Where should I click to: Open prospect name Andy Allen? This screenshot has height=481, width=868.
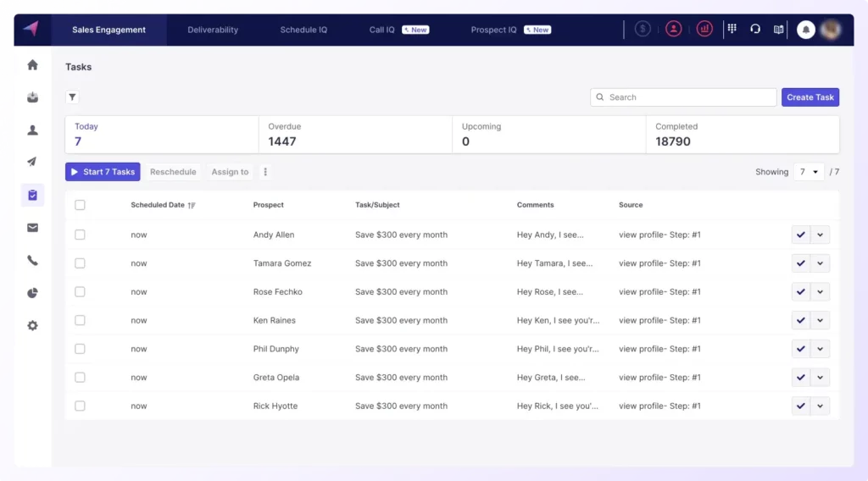click(274, 235)
